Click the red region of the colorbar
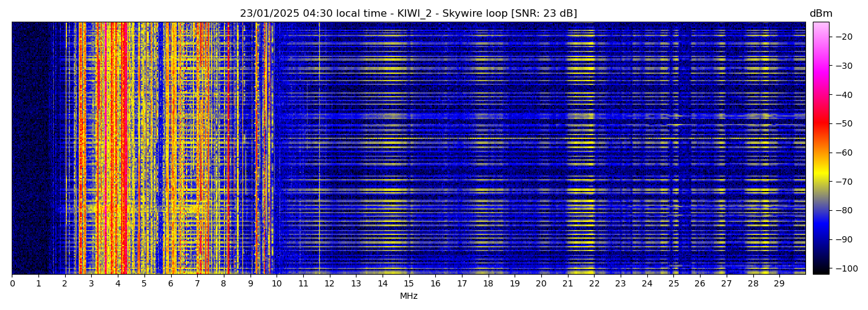 (x=820, y=124)
